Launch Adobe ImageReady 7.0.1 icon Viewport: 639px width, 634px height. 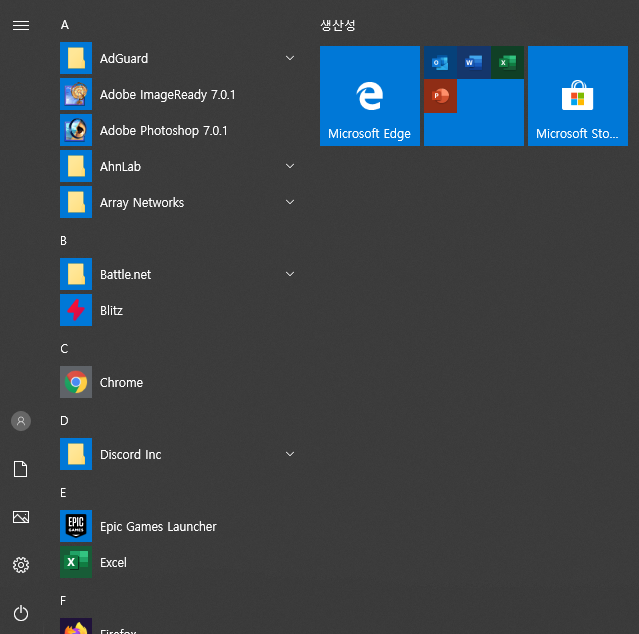(x=76, y=94)
